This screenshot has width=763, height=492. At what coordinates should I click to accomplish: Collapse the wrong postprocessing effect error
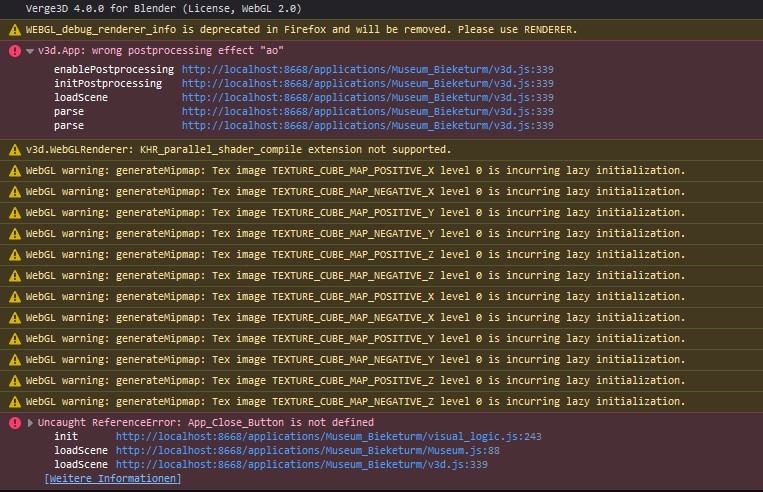click(x=30, y=51)
